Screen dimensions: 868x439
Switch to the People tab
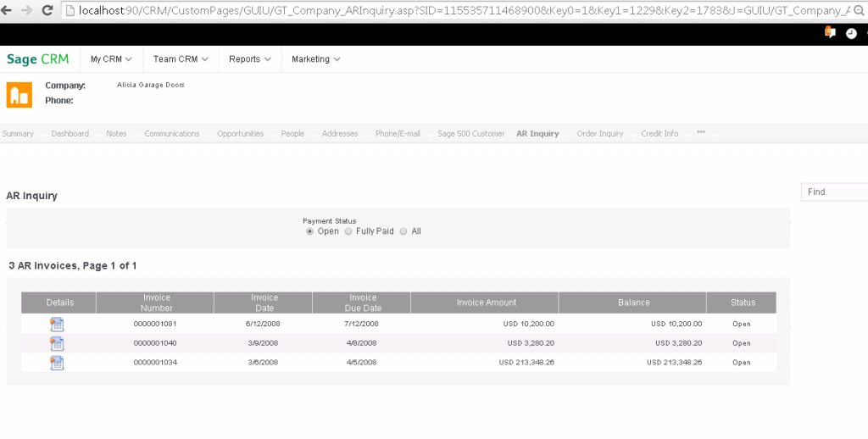292,133
